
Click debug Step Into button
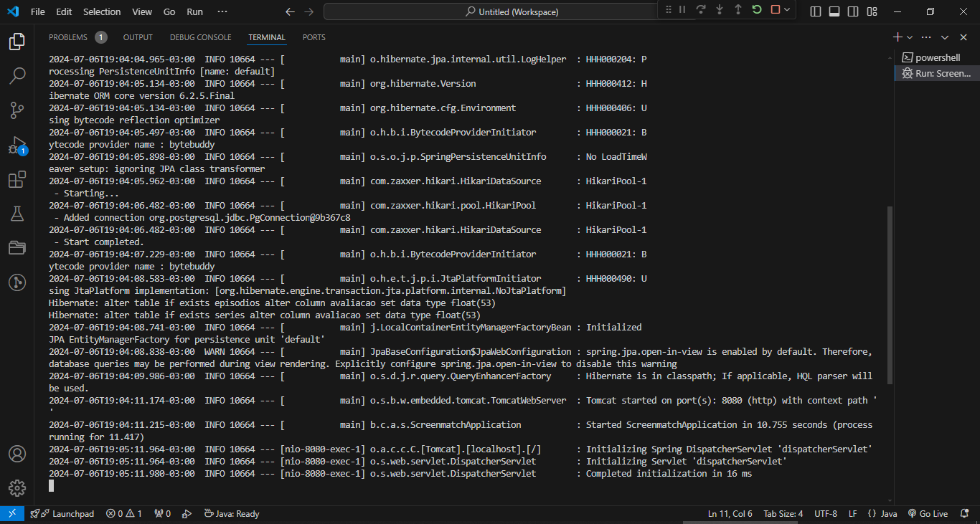(x=720, y=9)
